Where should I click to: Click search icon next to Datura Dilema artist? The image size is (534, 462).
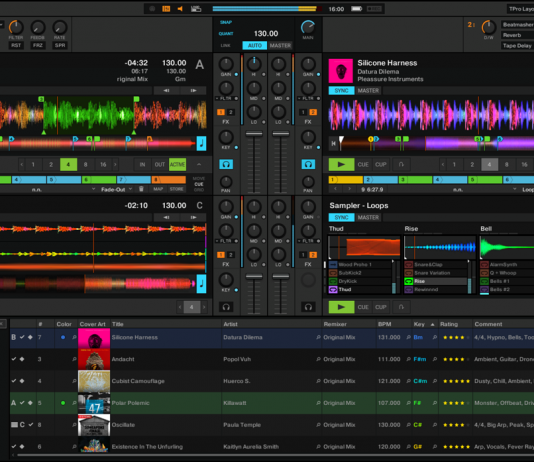[x=318, y=337]
